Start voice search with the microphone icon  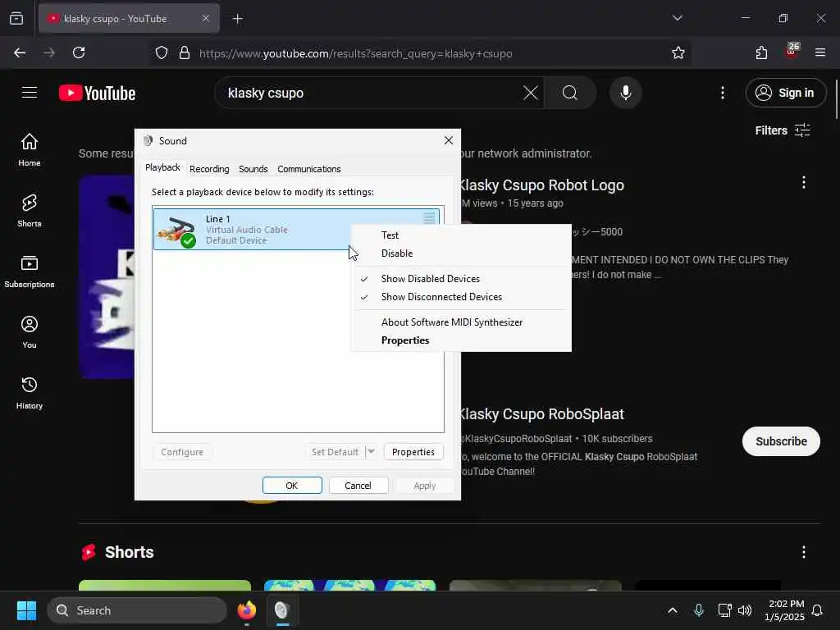point(625,93)
